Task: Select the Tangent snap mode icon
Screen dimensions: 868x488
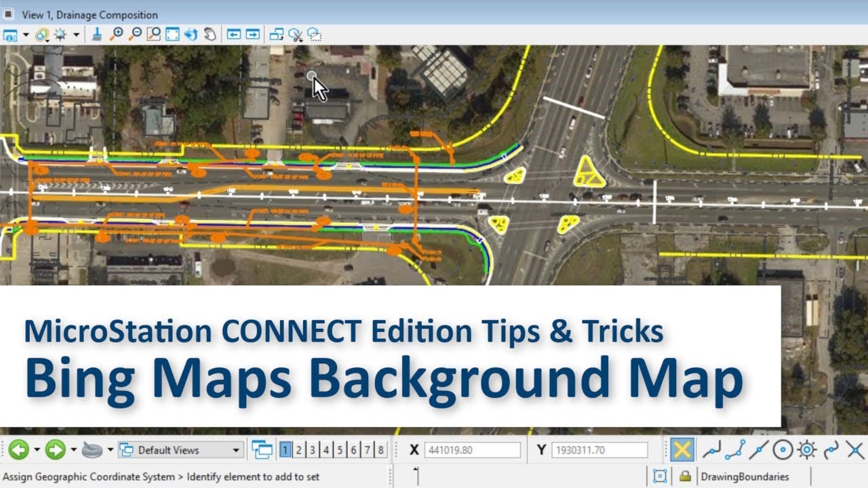Action: [831, 449]
